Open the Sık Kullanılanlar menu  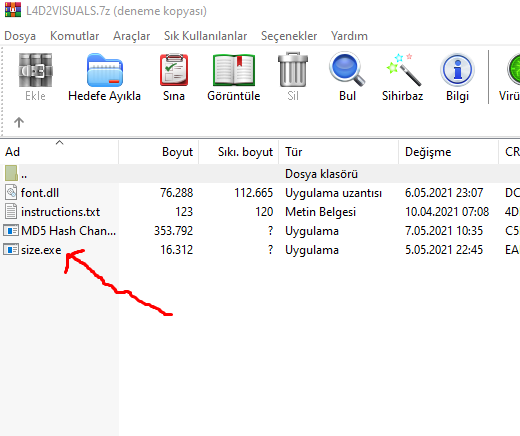tap(205, 36)
